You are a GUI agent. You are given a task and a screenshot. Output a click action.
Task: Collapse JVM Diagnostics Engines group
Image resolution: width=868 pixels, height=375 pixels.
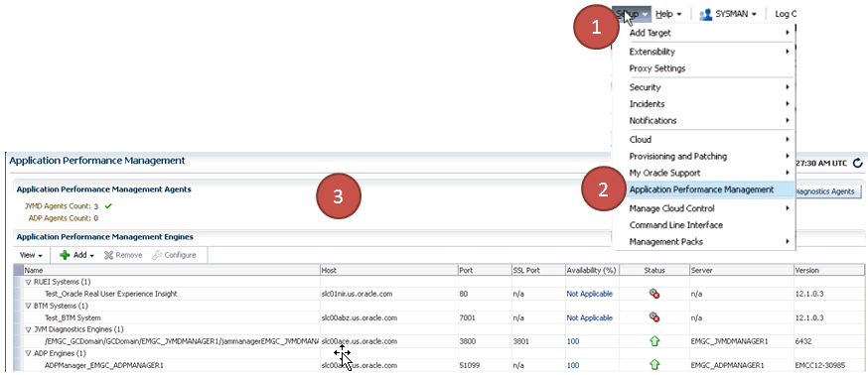[x=28, y=329]
